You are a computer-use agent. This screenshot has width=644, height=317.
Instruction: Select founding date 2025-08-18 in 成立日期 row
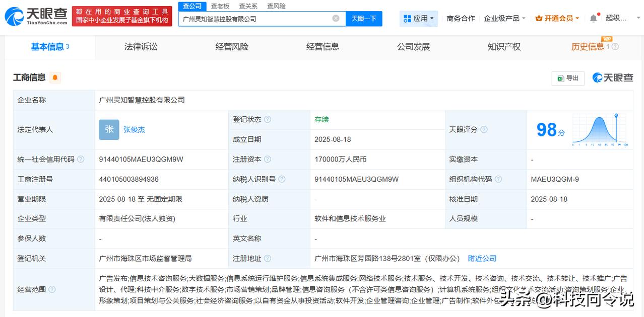pos(333,139)
